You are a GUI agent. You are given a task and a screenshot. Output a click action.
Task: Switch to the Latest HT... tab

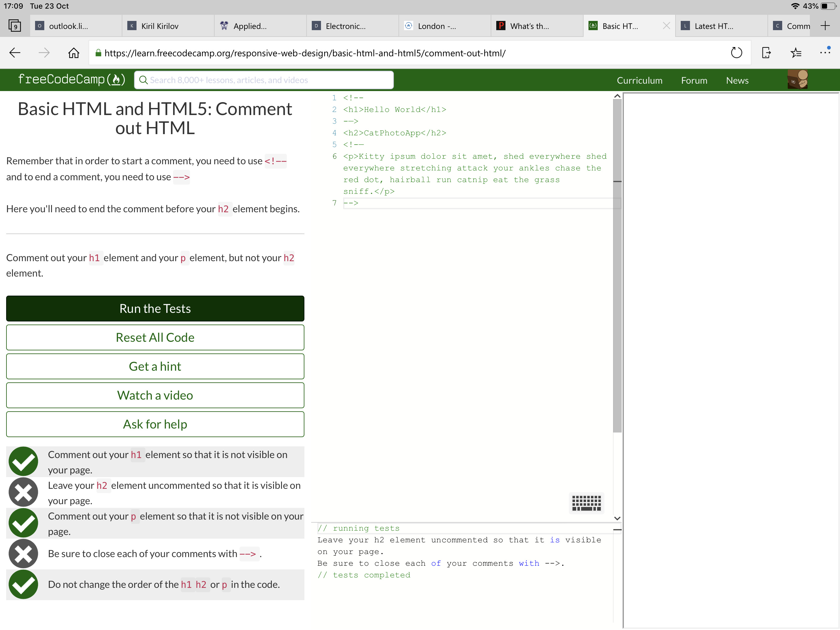[x=714, y=26]
